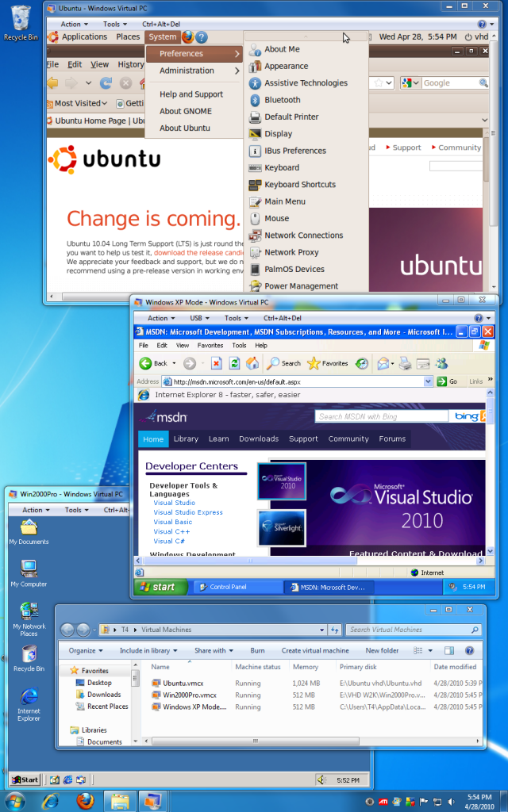Viewport: 508px width, 812px height.
Task: Open My Documents on the Win2000 desktop
Action: click(29, 532)
